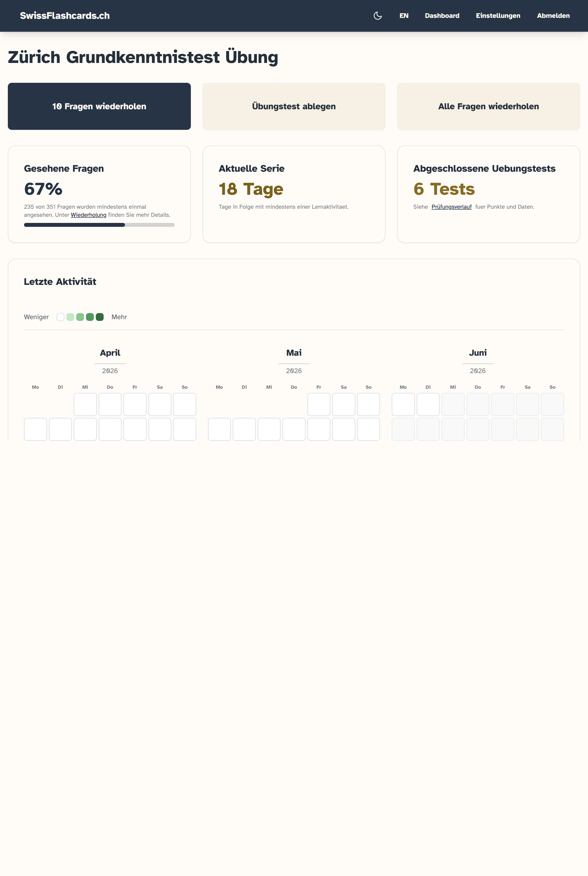This screenshot has height=876, width=588.
Task: Open the SwissFlashcards.ch home logo link
Action: 65,16
